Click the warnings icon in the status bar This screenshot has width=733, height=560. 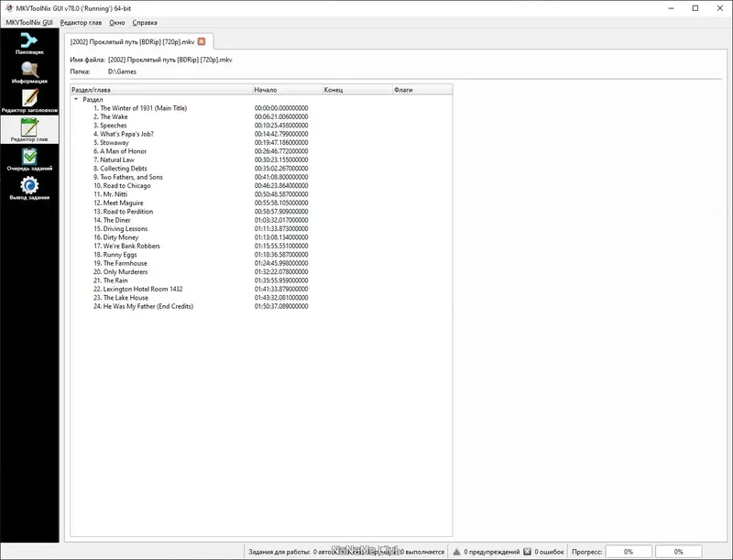(456, 551)
